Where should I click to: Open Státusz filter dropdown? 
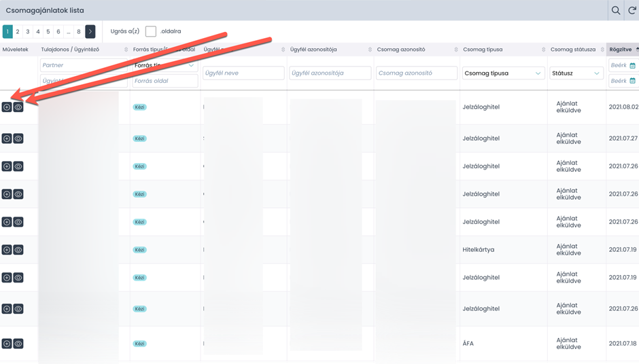pos(576,73)
